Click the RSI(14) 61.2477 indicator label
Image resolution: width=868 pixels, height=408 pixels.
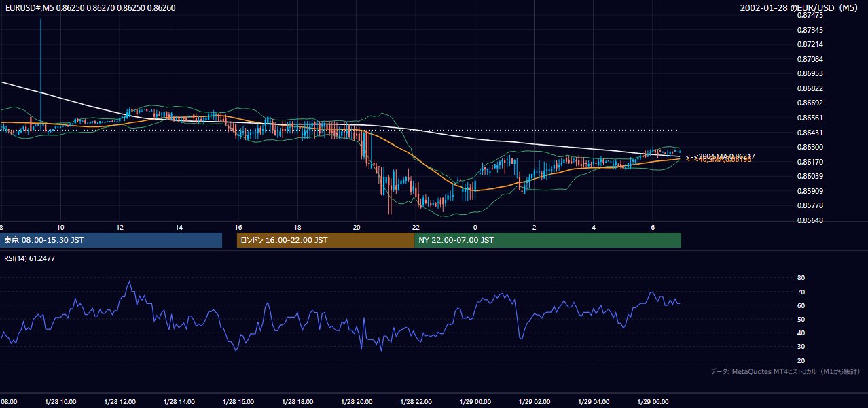pyautogui.click(x=29, y=258)
